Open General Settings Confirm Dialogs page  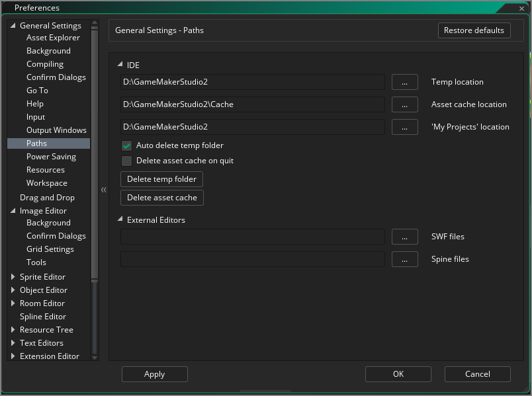[56, 77]
